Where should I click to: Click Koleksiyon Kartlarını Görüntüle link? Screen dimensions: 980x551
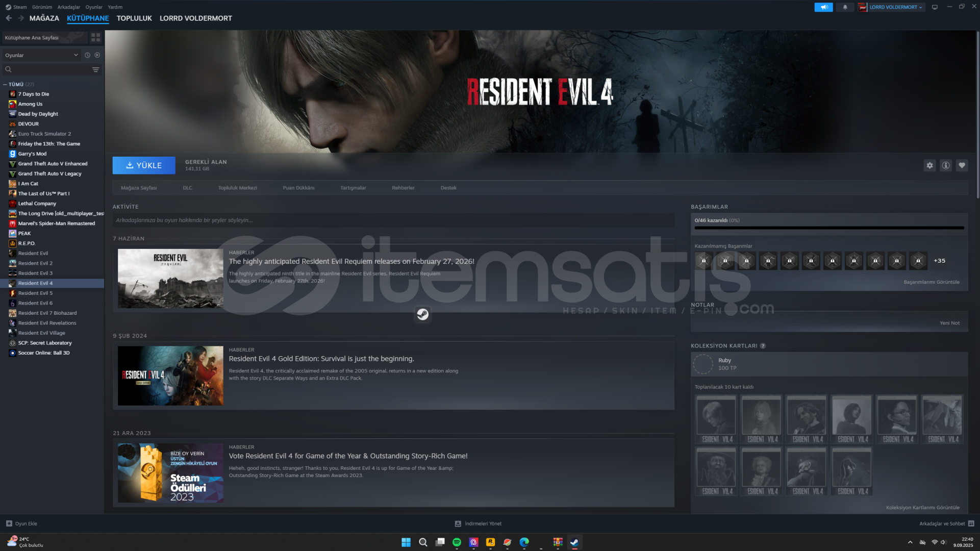coord(922,508)
